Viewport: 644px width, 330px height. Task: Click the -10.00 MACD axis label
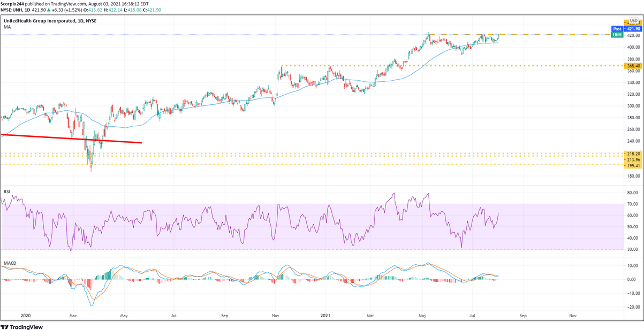(634, 293)
